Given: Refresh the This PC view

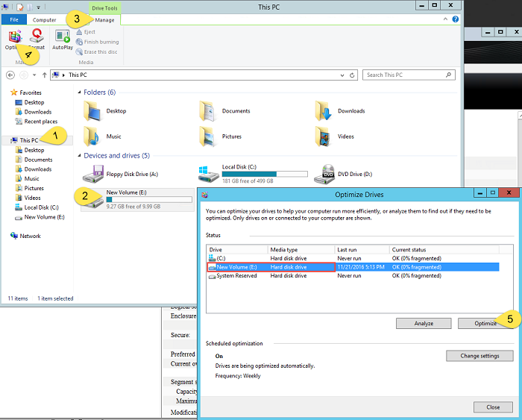Looking at the screenshot, I should (x=352, y=75).
